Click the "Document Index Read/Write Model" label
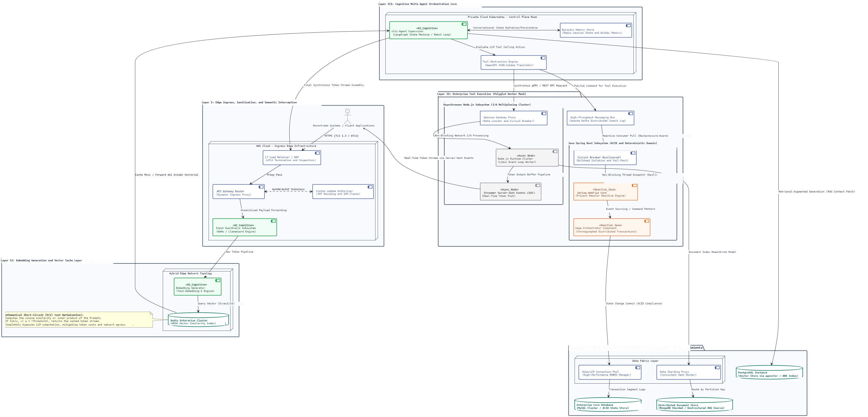 tap(712, 252)
